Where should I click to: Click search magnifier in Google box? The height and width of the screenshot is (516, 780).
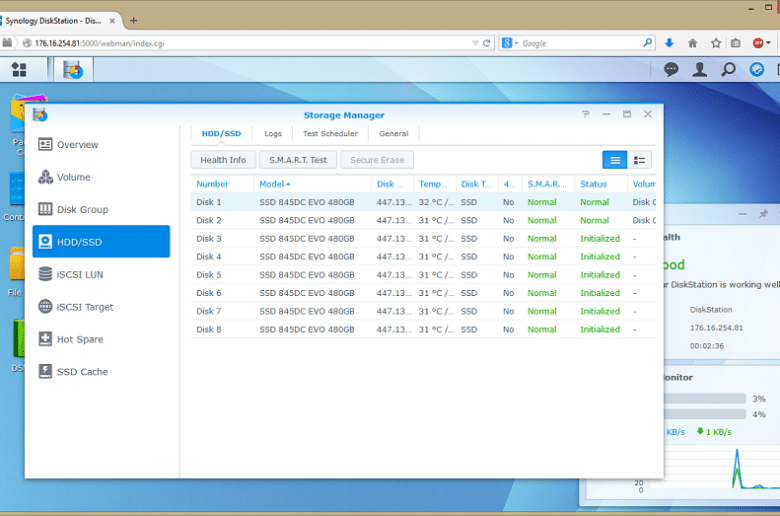[x=647, y=43]
